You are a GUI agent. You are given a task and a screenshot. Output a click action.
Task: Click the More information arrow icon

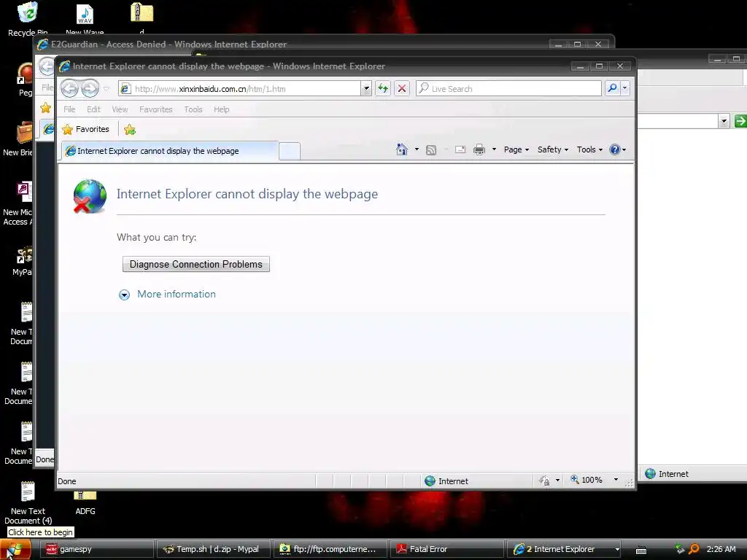124,295
